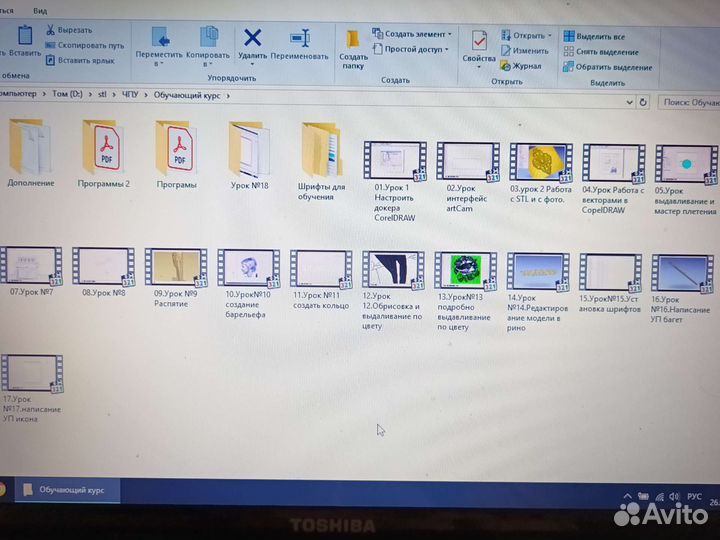Expand the Простой доступ dropdown
The width and height of the screenshot is (720, 540).
tap(412, 48)
